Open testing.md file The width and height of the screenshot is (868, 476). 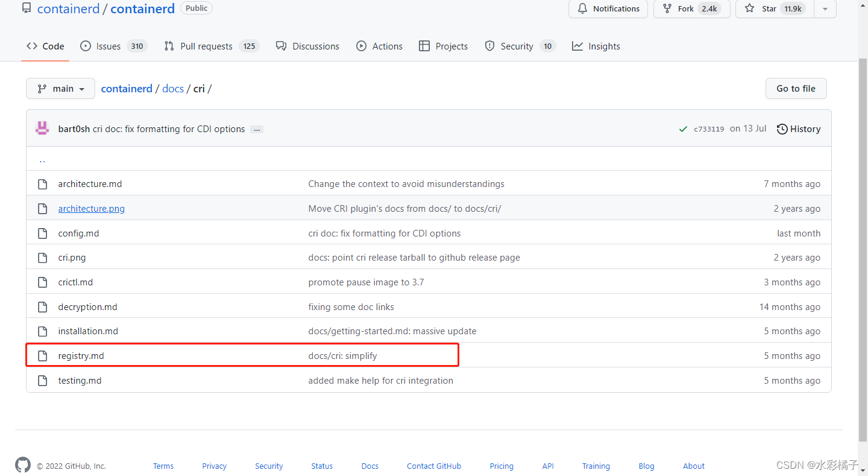tap(80, 381)
